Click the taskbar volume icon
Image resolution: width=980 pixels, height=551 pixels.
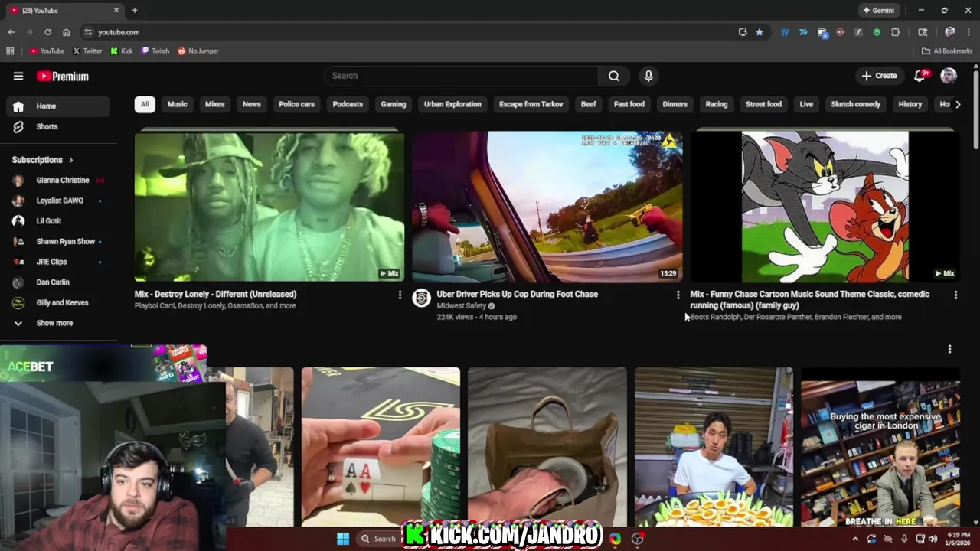933,539
